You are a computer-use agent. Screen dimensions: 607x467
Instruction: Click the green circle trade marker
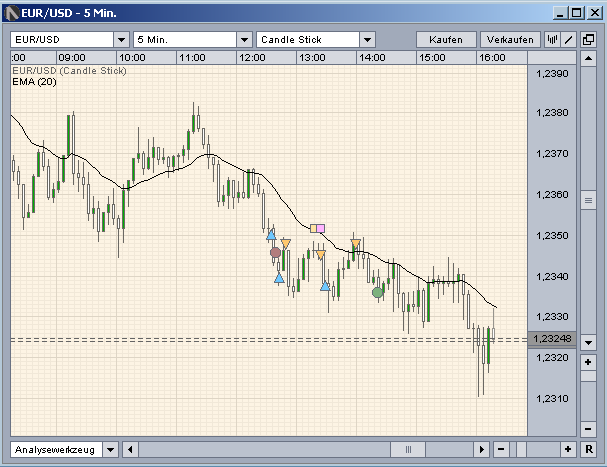click(377, 293)
